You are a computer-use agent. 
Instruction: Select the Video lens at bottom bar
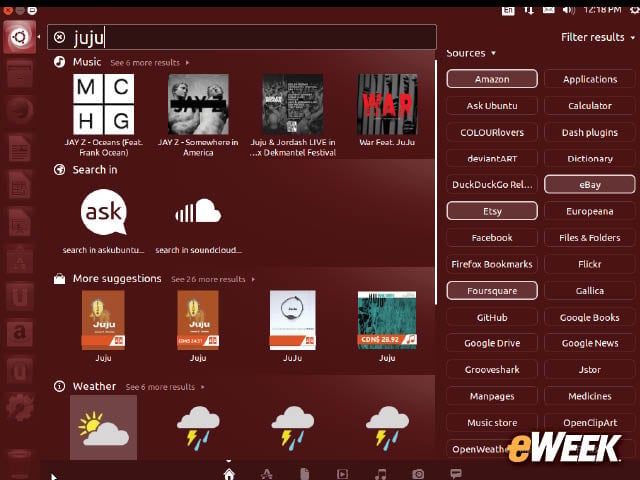point(342,474)
